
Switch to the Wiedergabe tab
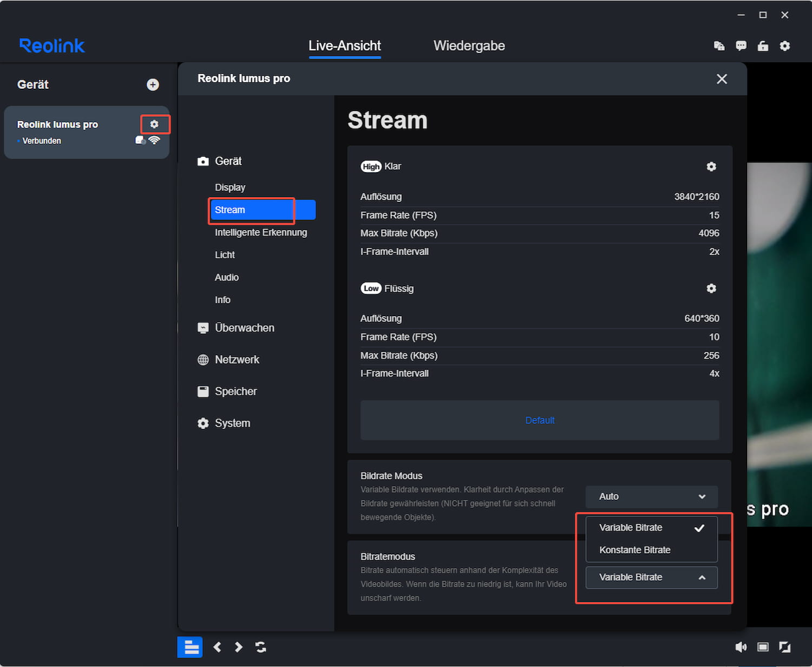469,46
